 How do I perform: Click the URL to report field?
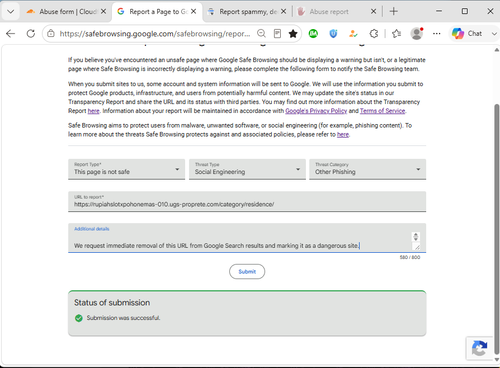[x=247, y=201]
